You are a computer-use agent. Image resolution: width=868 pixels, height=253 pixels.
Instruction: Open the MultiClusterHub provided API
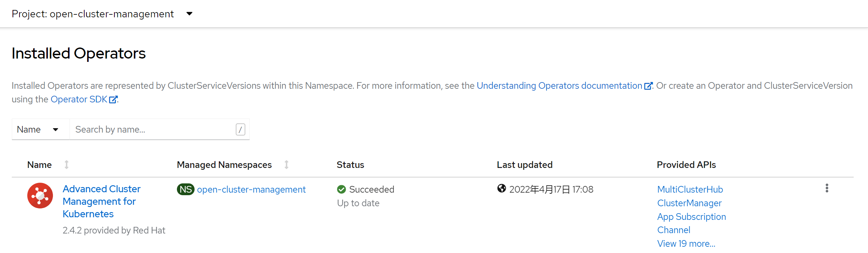tap(690, 189)
